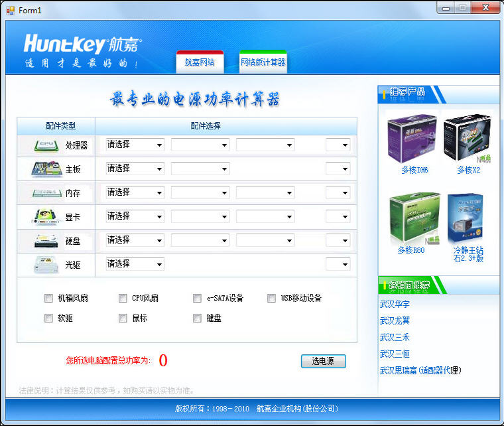Click the motherboard icon
504x426 pixels.
47,169
